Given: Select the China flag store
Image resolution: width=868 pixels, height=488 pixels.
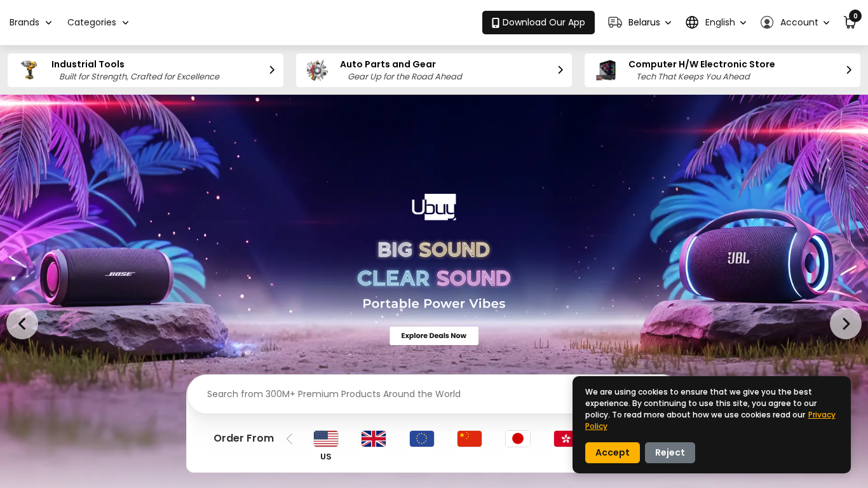Looking at the screenshot, I should (470, 439).
